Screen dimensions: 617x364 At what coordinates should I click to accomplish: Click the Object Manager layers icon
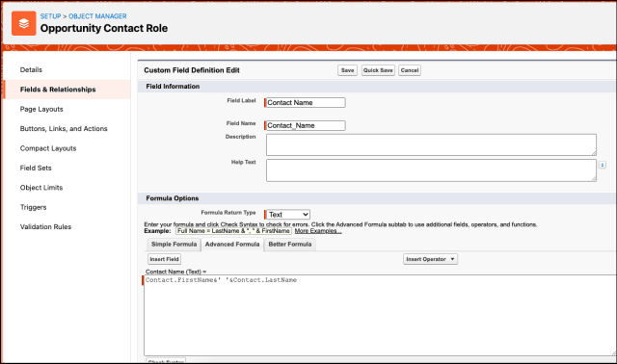point(23,23)
